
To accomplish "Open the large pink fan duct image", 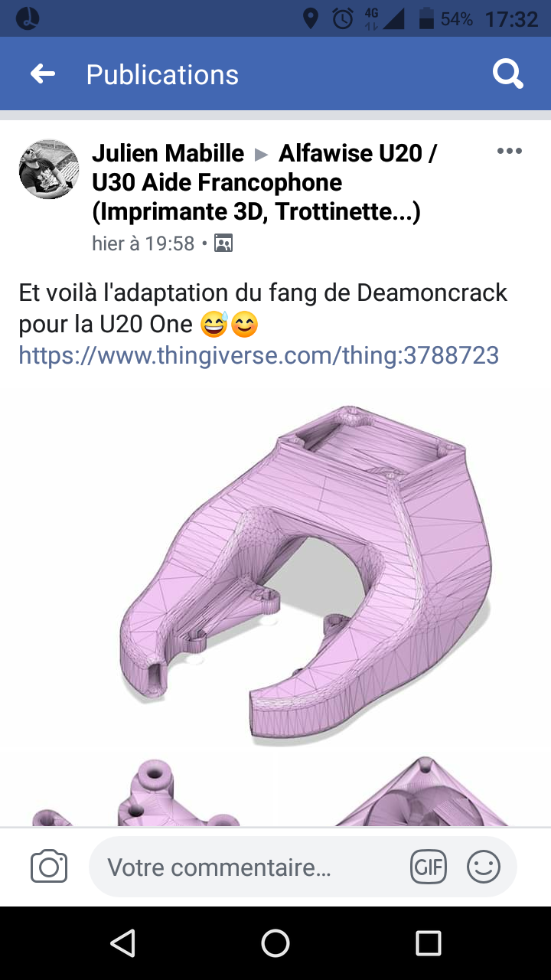I will [275, 570].
